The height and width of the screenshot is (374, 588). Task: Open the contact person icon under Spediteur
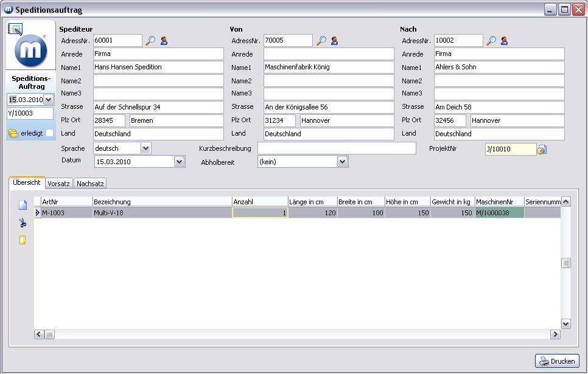(x=164, y=41)
